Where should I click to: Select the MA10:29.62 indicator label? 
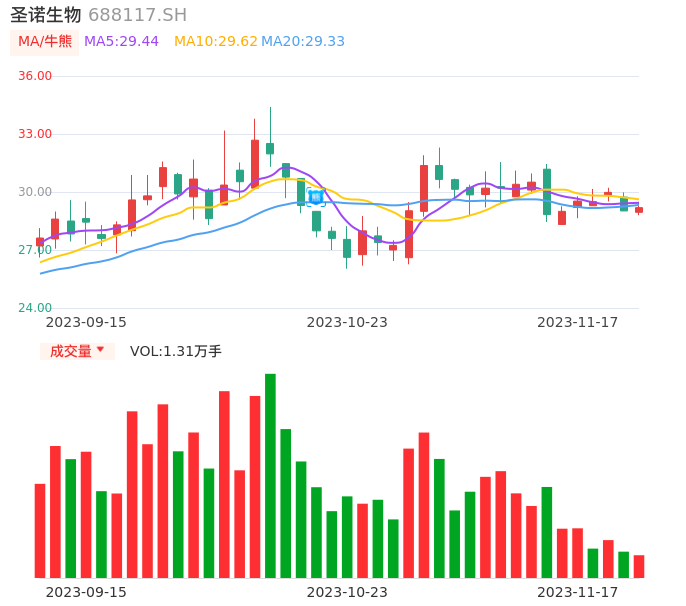coord(216,42)
